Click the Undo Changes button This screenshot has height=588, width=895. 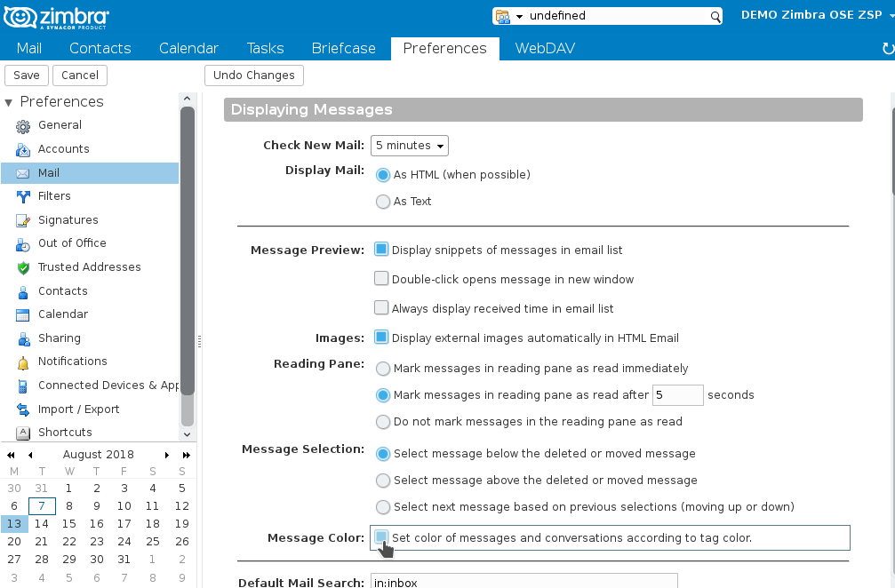[254, 75]
